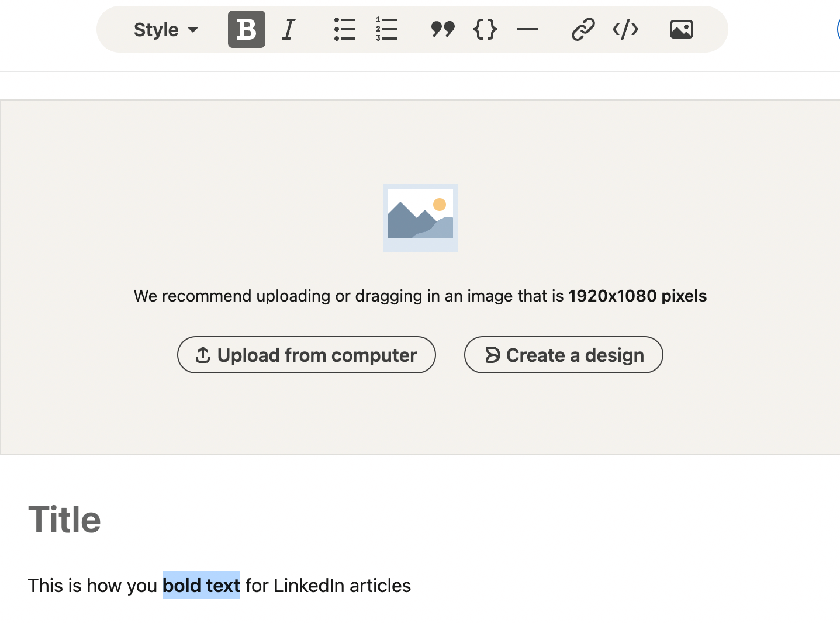840x623 pixels.
Task: Click the cover image placeholder thumbnail
Action: pyautogui.click(x=420, y=217)
